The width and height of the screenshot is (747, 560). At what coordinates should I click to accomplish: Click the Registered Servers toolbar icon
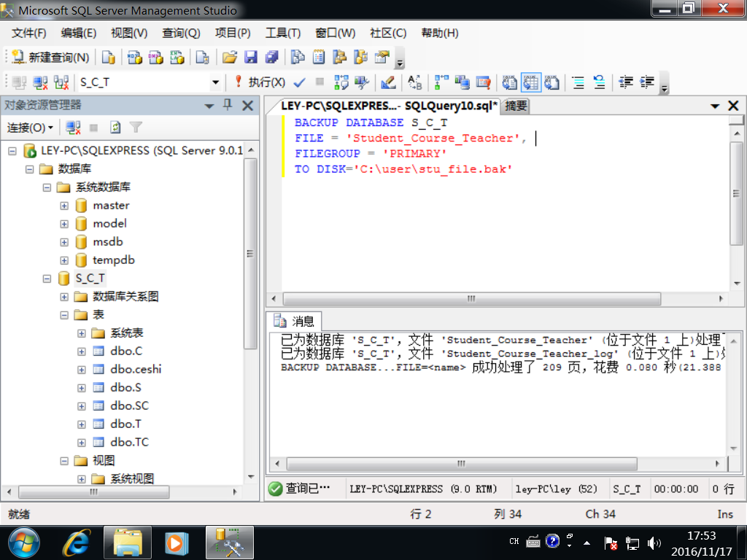coord(298,58)
